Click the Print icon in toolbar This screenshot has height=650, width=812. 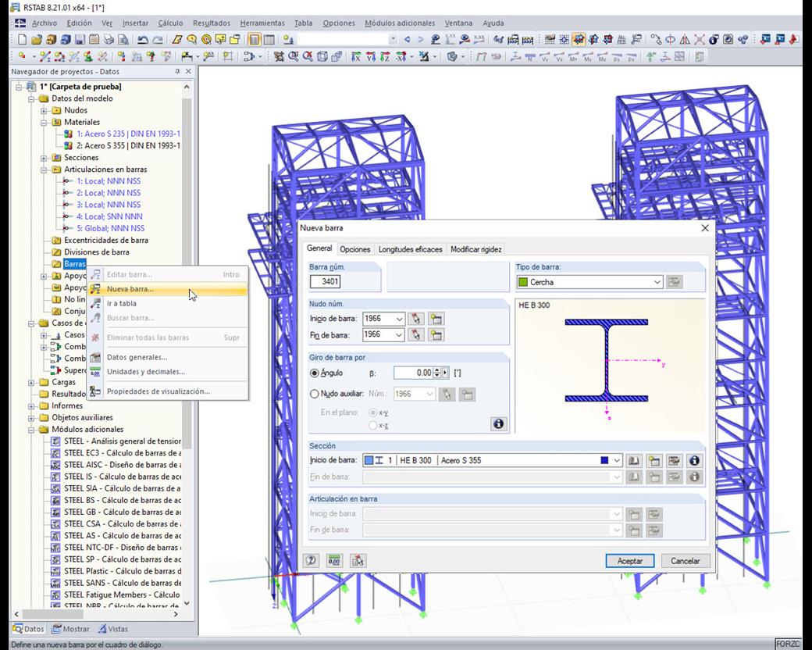(x=109, y=39)
